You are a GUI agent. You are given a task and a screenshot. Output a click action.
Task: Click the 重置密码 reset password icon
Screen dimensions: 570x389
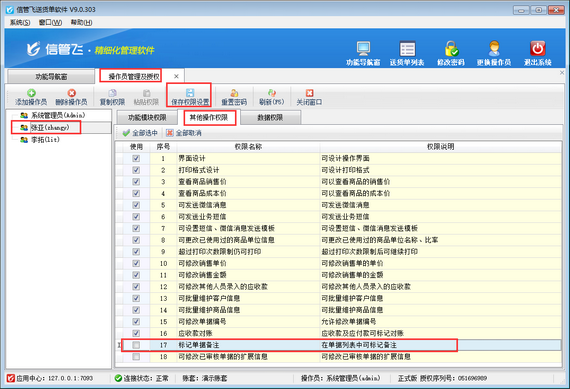tap(234, 93)
